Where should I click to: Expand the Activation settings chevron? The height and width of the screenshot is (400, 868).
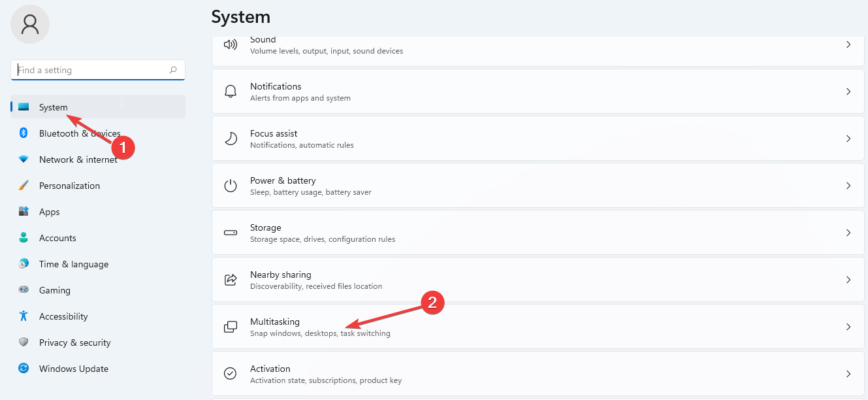[848, 373]
